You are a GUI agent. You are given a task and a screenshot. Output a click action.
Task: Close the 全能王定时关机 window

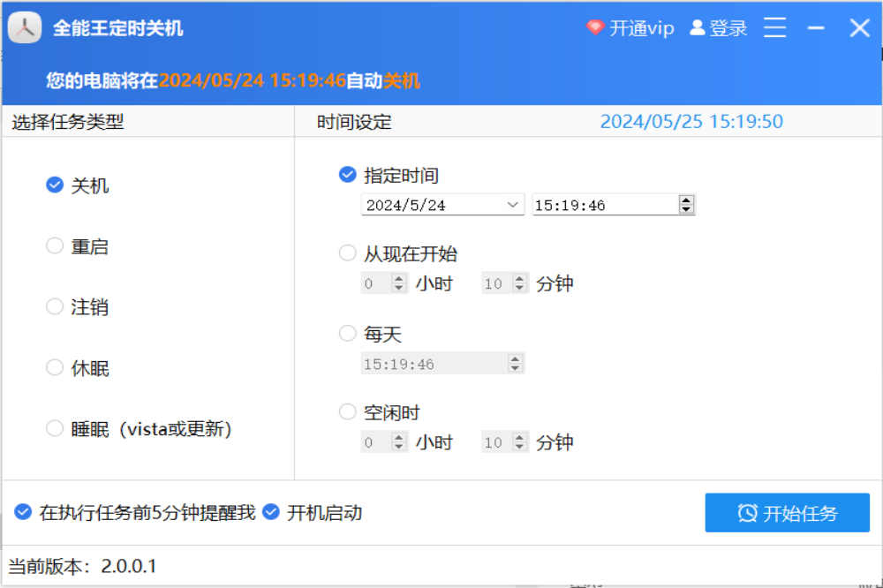pos(859,28)
